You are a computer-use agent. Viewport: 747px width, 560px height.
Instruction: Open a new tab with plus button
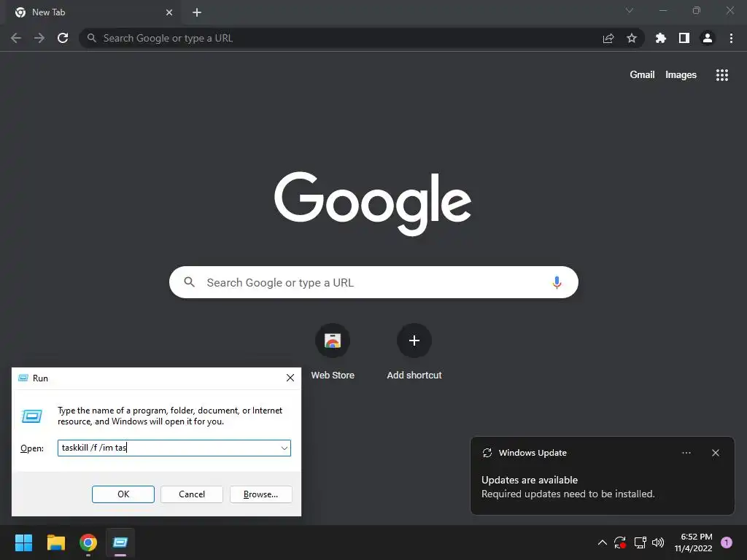(x=197, y=12)
